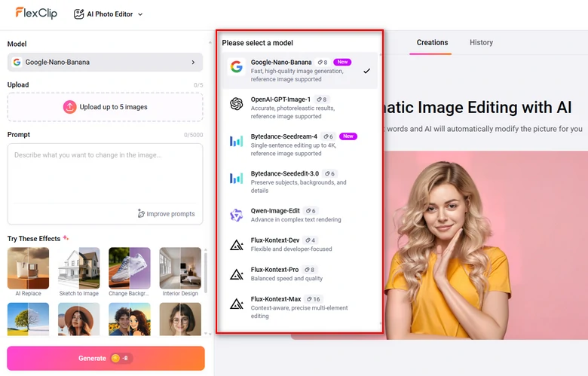Click the Flux-Kontext-Pro triangle icon
588x376 pixels.
[x=236, y=274]
